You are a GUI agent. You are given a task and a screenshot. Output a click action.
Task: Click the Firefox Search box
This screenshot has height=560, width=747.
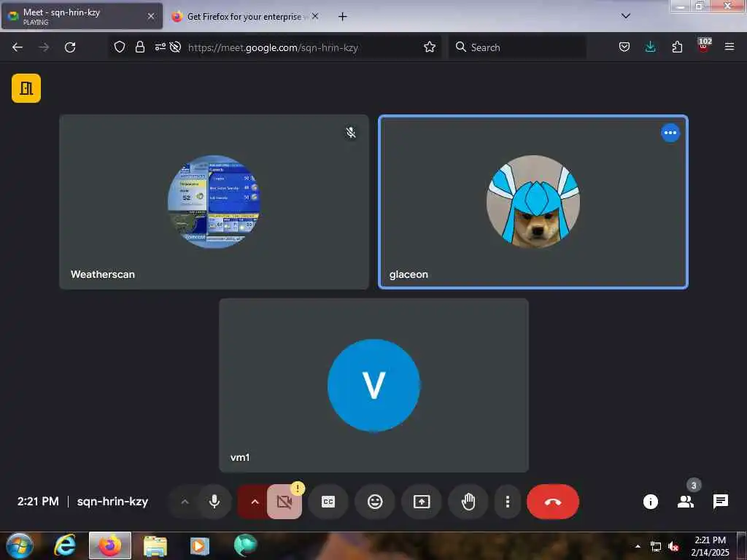(x=517, y=47)
